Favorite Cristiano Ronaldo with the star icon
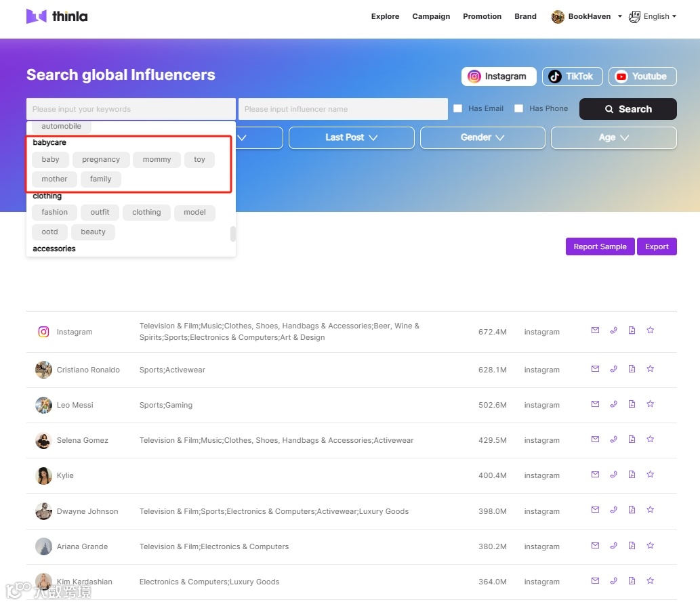The height and width of the screenshot is (604, 700). tap(650, 369)
